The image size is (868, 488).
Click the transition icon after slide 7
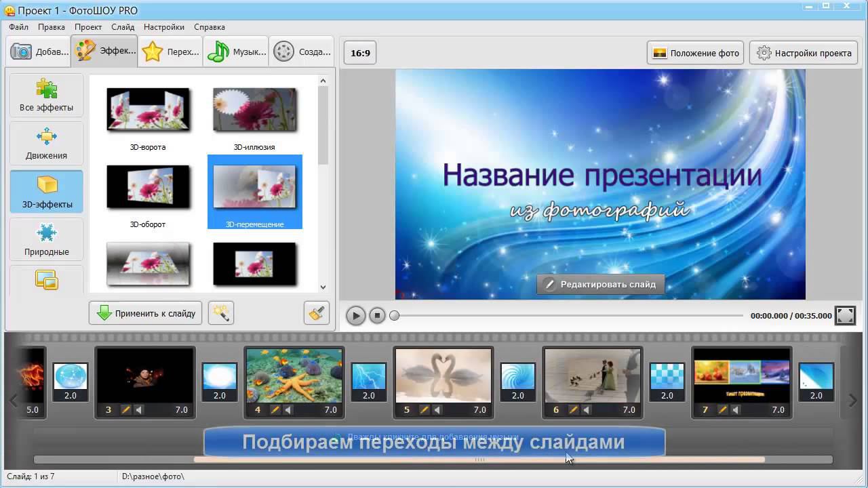point(816,376)
